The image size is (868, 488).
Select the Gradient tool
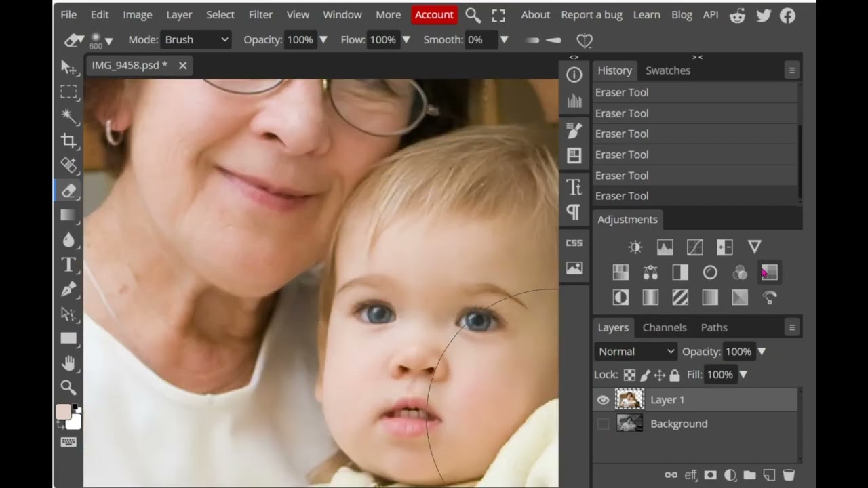(68, 215)
